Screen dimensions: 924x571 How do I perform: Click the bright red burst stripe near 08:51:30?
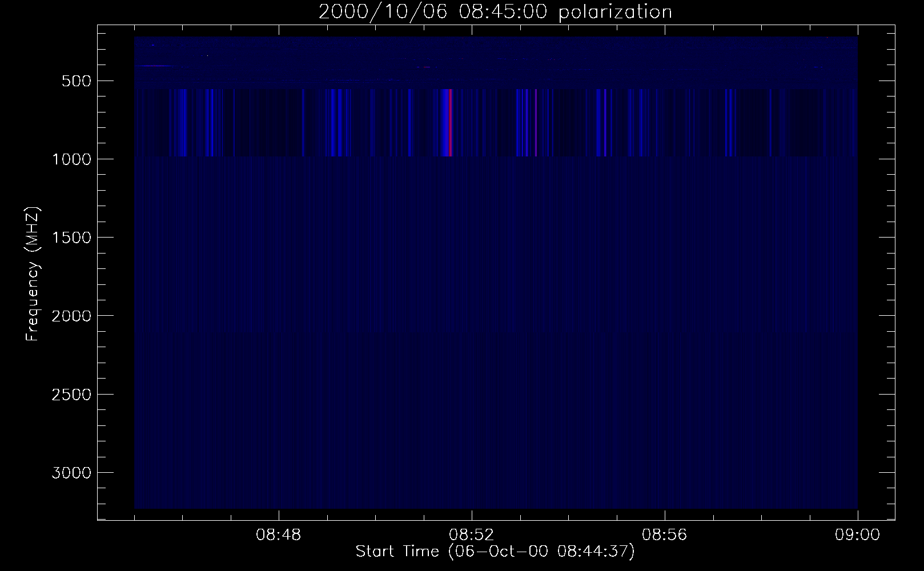pyautogui.click(x=450, y=123)
